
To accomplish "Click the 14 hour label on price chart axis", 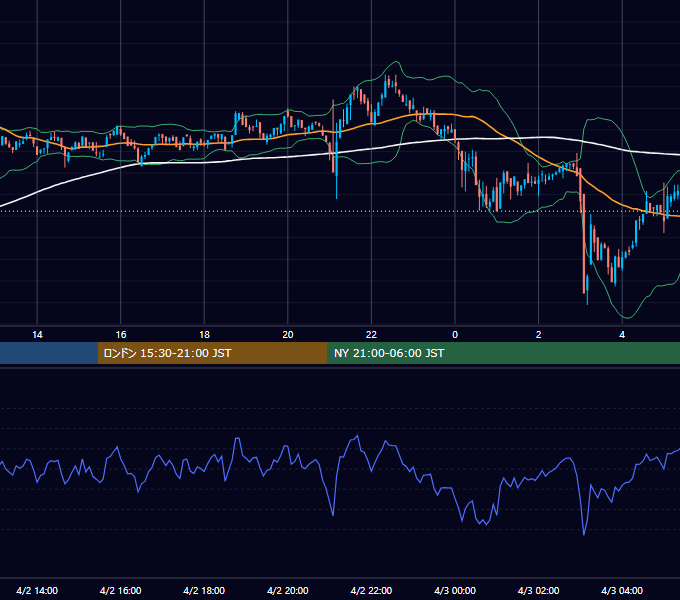I will pyautogui.click(x=37, y=334).
